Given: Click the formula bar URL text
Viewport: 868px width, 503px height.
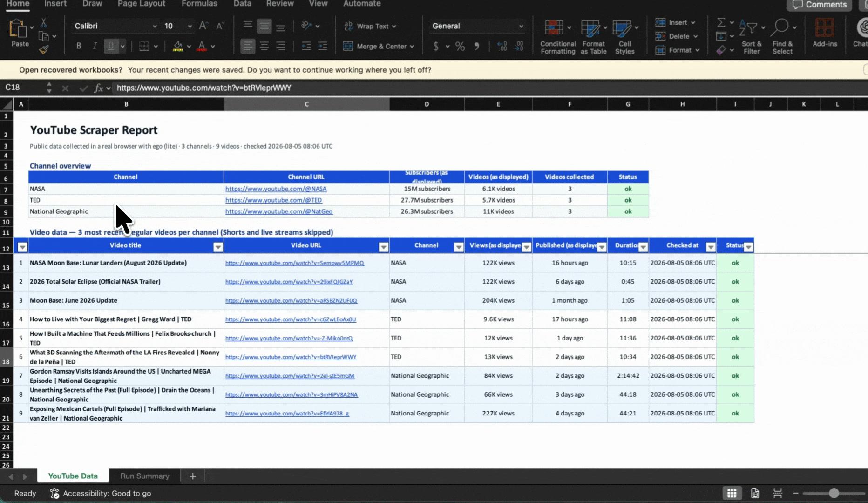Looking at the screenshot, I should point(203,88).
